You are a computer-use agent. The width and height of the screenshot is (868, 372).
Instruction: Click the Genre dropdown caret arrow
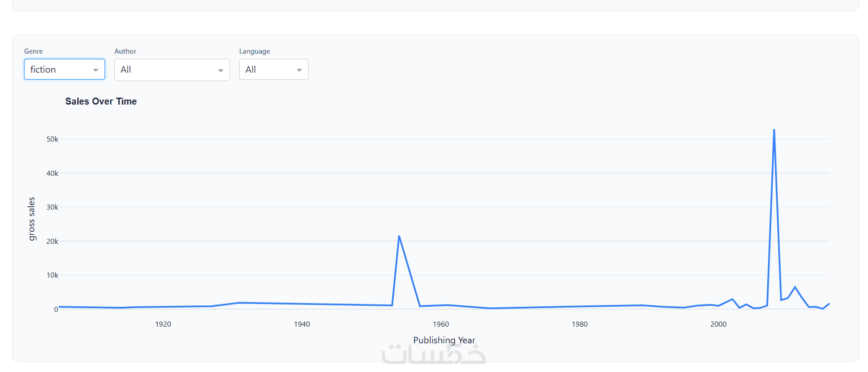(x=96, y=70)
